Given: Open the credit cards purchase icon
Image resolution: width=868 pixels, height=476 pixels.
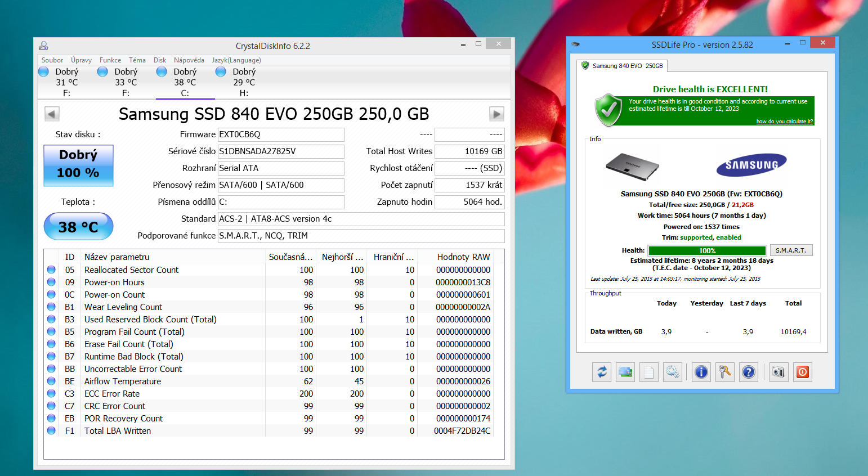Looking at the screenshot, I should tap(625, 372).
